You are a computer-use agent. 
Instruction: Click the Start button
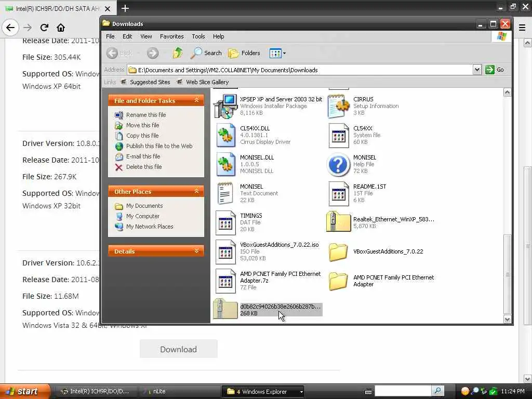tap(25, 391)
